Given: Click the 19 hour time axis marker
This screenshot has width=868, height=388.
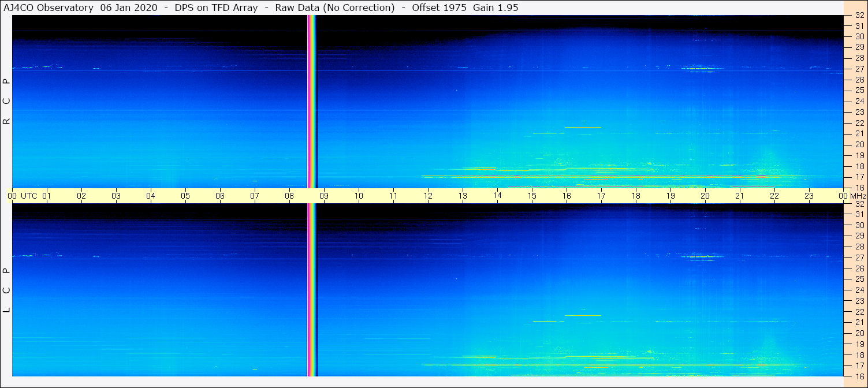Looking at the screenshot, I should click(x=670, y=196).
